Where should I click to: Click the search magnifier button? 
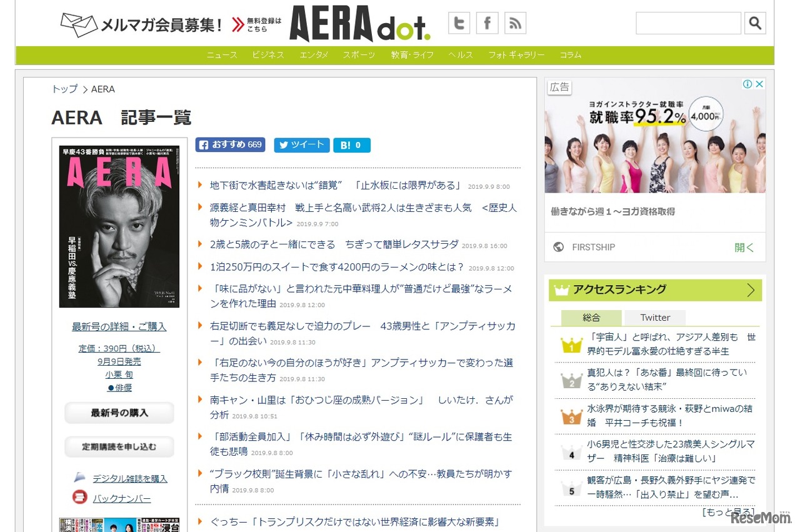tap(755, 23)
